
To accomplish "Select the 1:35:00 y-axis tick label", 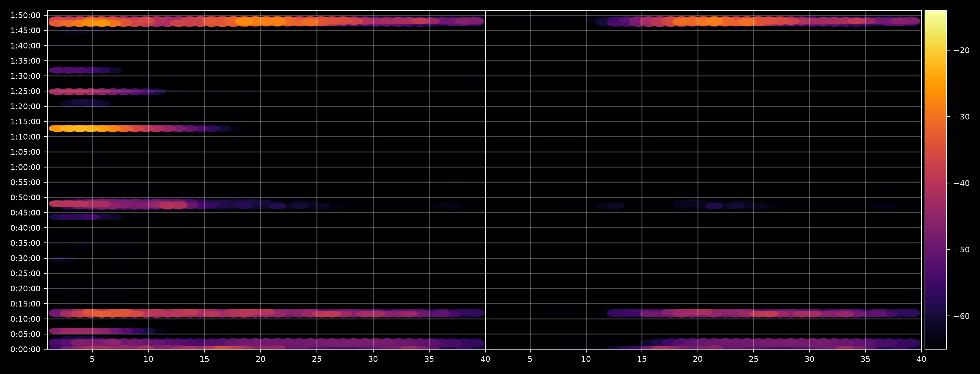I will [25, 61].
